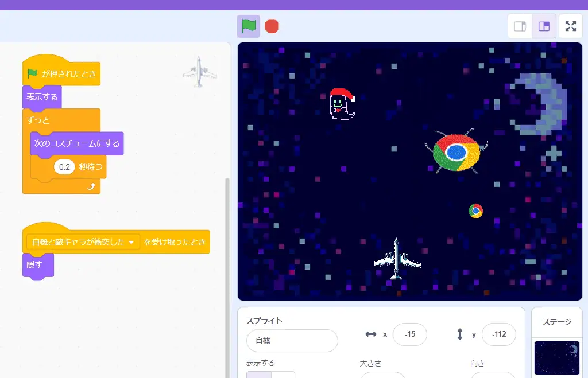Click the large Chrome bug sprite

456,152
